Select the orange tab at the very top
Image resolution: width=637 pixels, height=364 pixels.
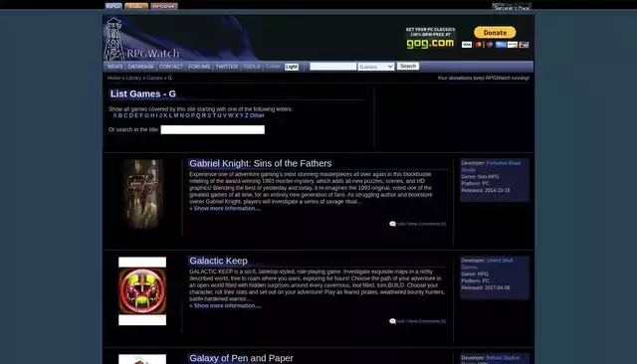point(136,6)
